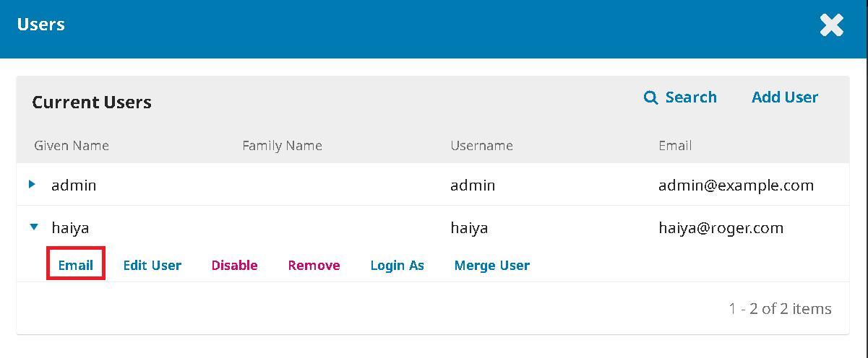
Task: Open Edit User for haiya
Action: [x=152, y=265]
